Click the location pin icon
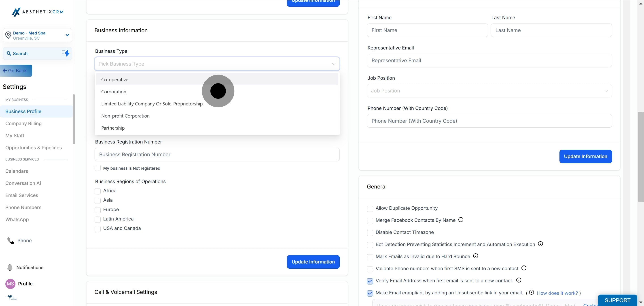 pos(8,35)
